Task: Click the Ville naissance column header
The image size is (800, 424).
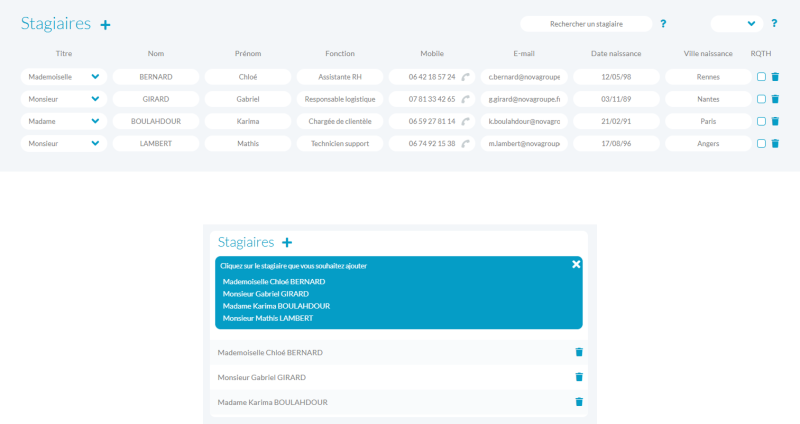Action: click(x=708, y=54)
